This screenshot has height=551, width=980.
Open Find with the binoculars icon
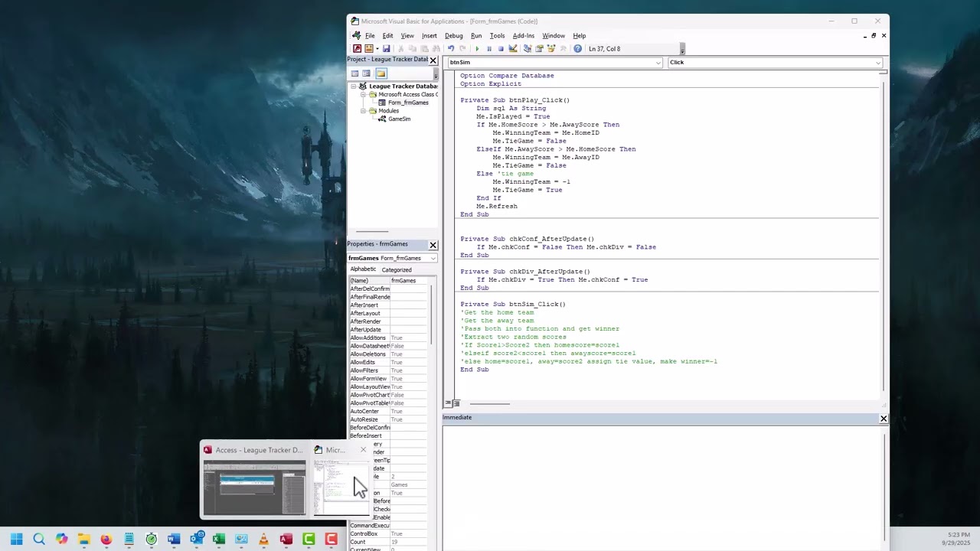436,49
